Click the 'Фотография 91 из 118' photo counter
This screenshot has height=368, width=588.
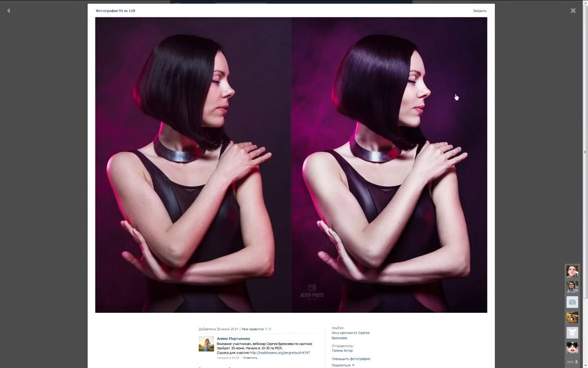pos(115,11)
